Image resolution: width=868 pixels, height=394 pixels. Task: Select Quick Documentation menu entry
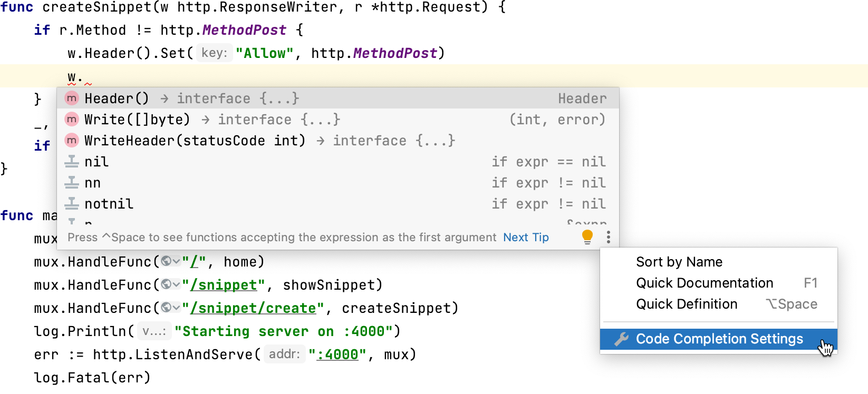(x=705, y=283)
